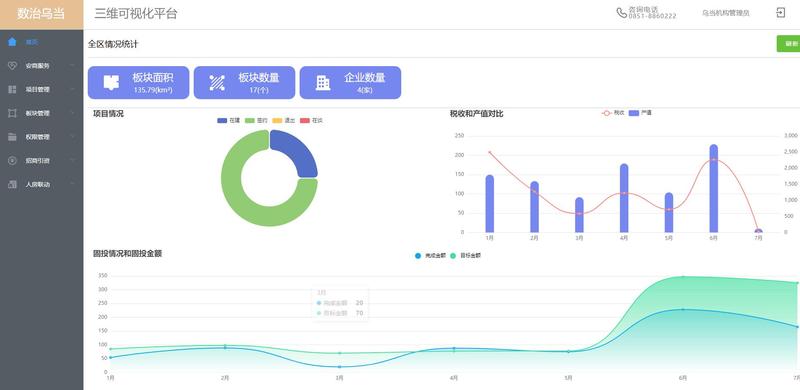The height and width of the screenshot is (390, 800).
Task: Expand the 权限管理 sidebar menu chevron
Action: pyautogui.click(x=72, y=137)
